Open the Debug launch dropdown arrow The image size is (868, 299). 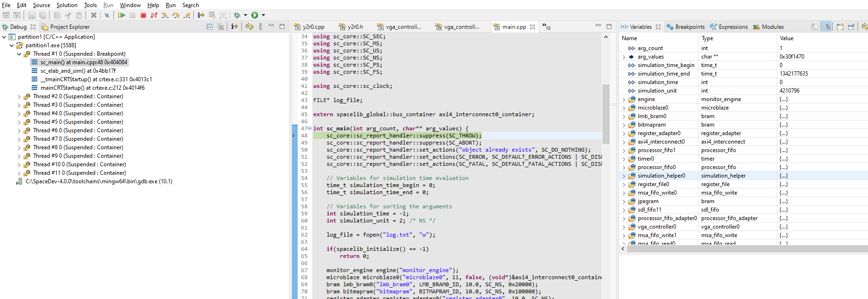[x=245, y=16]
